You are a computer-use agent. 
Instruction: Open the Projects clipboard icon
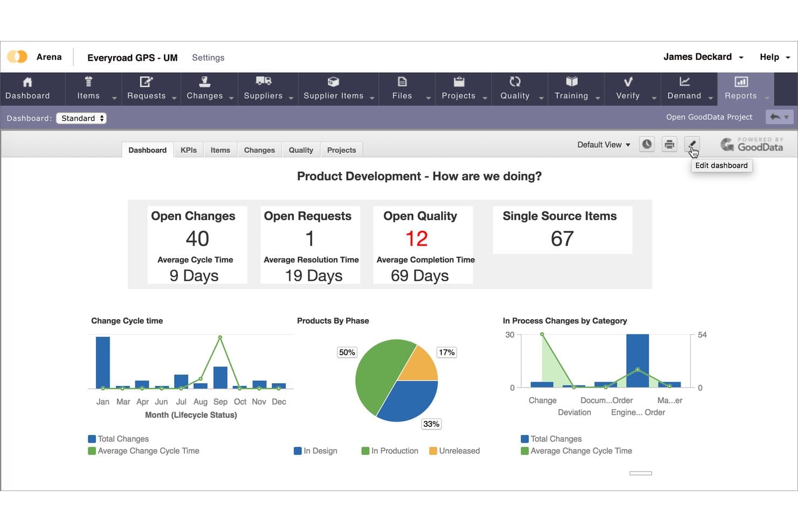459,82
